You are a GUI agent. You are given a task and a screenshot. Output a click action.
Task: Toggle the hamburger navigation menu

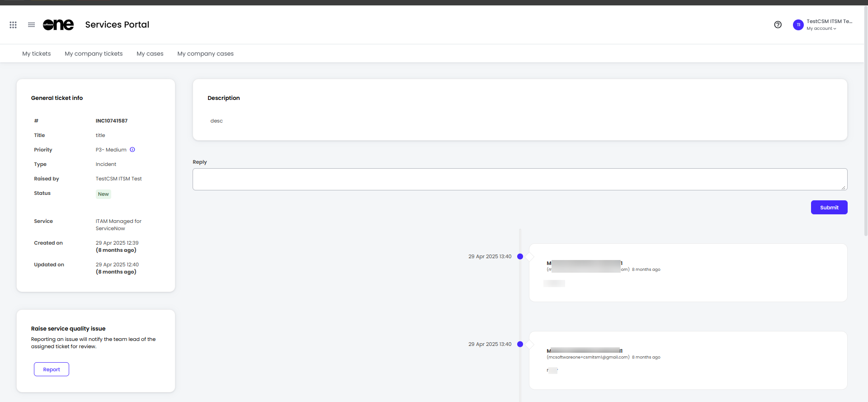(x=31, y=25)
